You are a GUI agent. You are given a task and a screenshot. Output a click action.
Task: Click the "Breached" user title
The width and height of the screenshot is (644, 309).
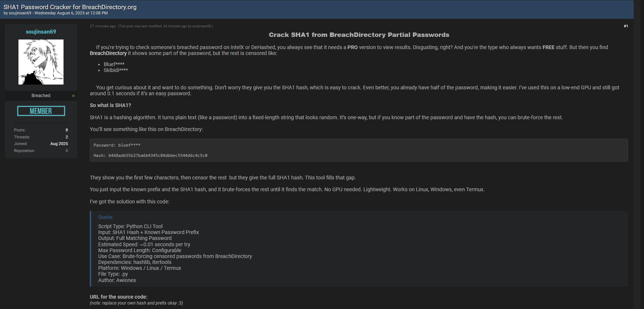[x=41, y=96]
